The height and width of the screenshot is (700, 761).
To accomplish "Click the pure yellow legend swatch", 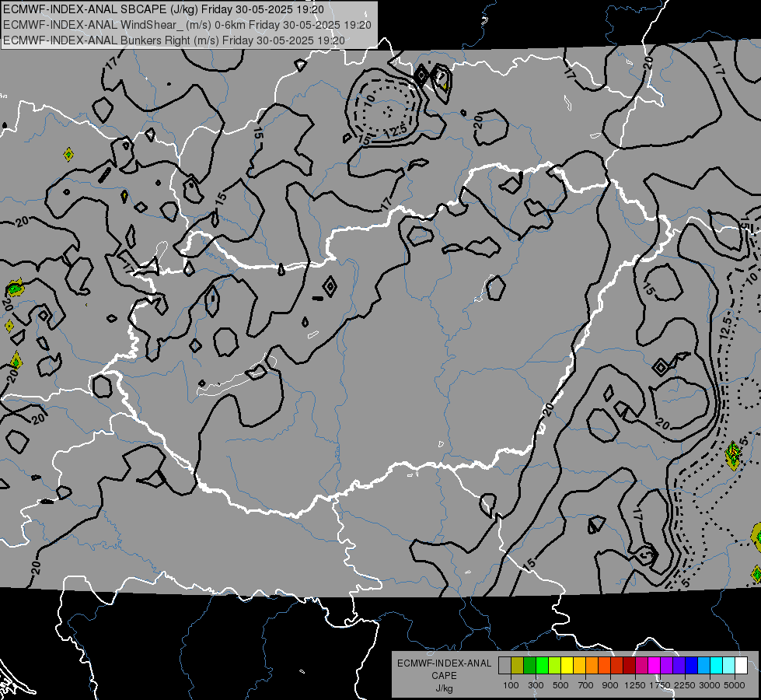I will coord(567,666).
